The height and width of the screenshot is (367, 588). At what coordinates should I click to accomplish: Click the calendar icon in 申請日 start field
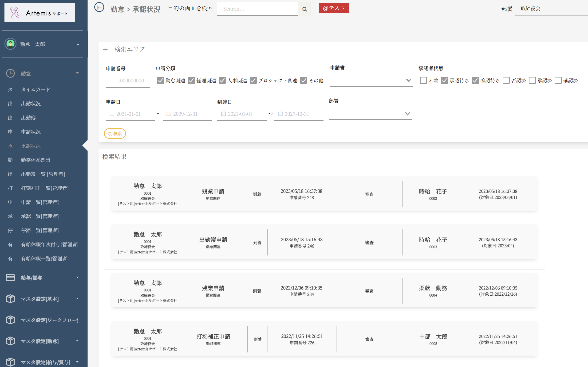point(112,114)
